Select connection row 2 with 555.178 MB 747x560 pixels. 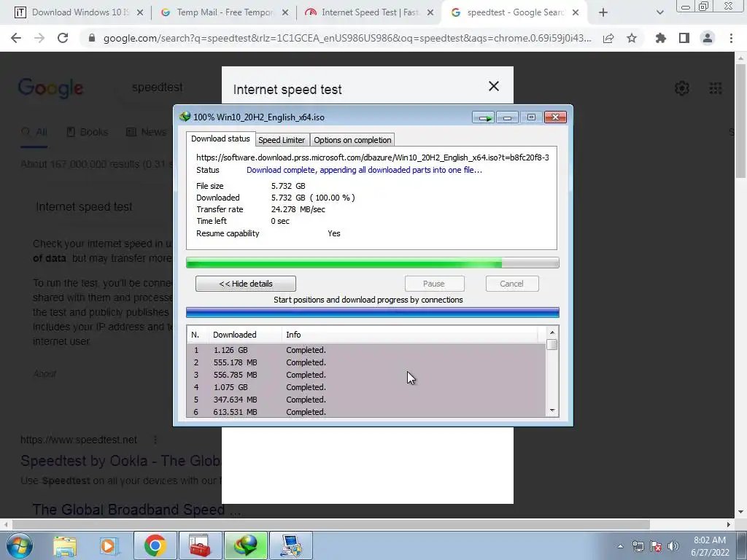point(366,362)
